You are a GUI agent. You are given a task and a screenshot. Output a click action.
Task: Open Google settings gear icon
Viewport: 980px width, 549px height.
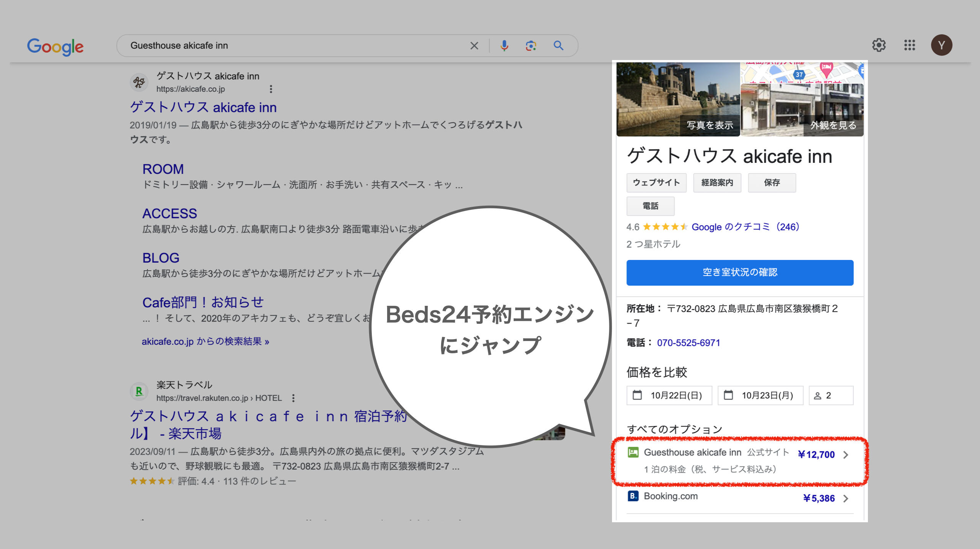[879, 45]
